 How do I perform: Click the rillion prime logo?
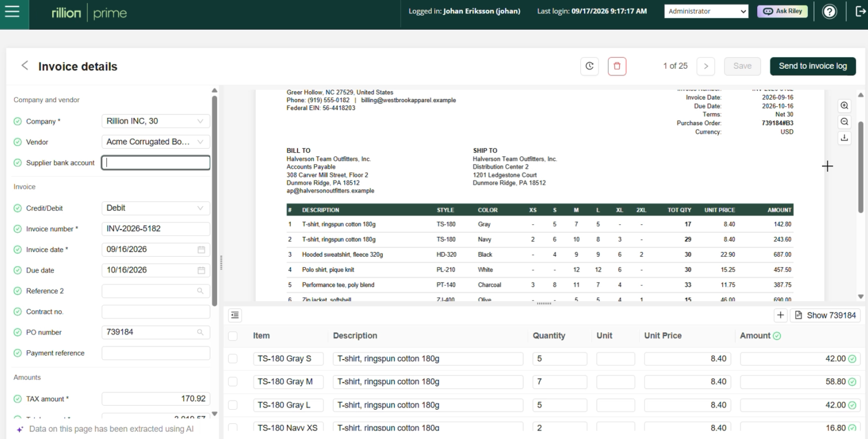pos(89,13)
